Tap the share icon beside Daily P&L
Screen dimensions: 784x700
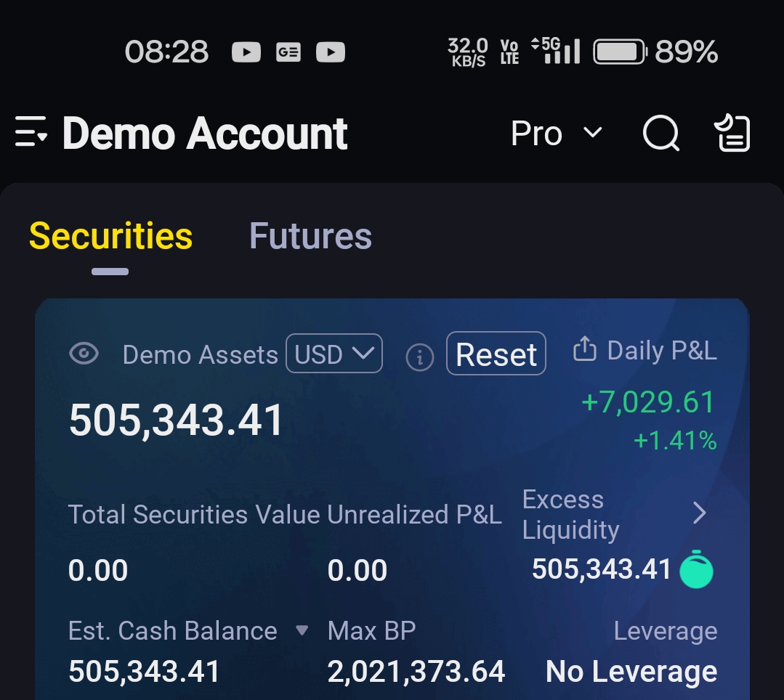coord(584,350)
